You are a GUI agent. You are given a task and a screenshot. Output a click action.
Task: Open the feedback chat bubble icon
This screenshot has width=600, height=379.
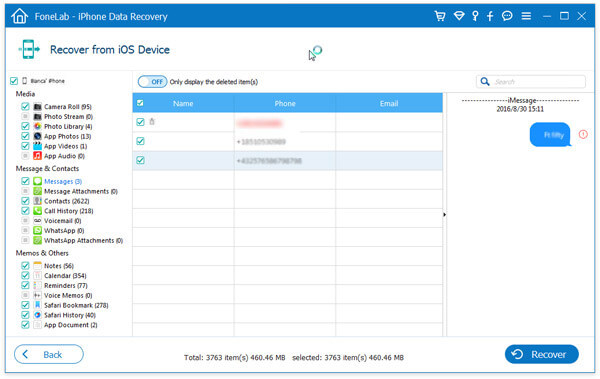(507, 16)
